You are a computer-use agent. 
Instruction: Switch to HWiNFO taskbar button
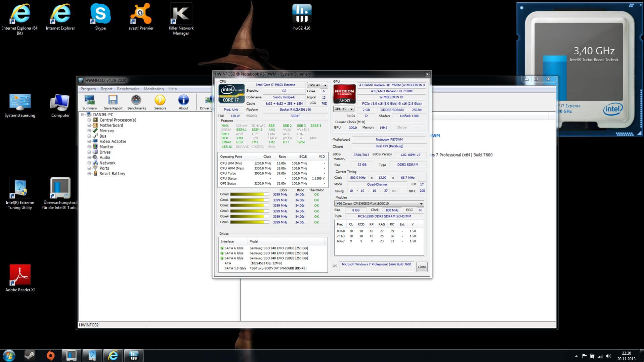pos(134,355)
